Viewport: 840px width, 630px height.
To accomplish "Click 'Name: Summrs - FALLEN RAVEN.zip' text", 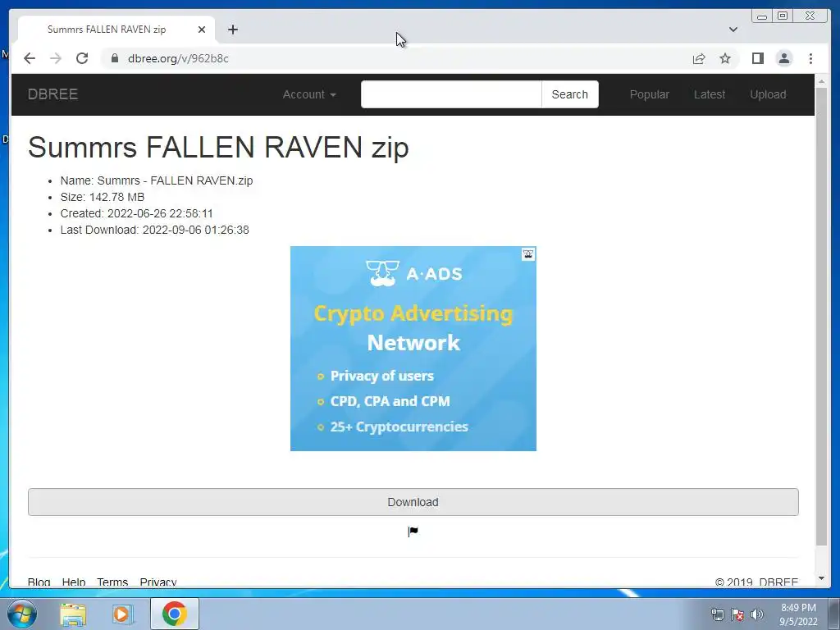I will (x=157, y=180).
